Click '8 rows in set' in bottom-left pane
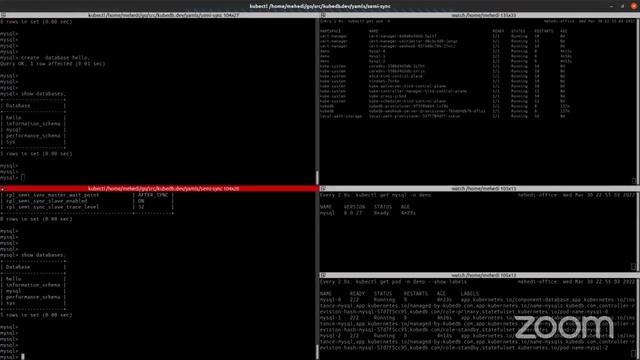The image size is (640, 360). pyautogui.click(x=36, y=219)
